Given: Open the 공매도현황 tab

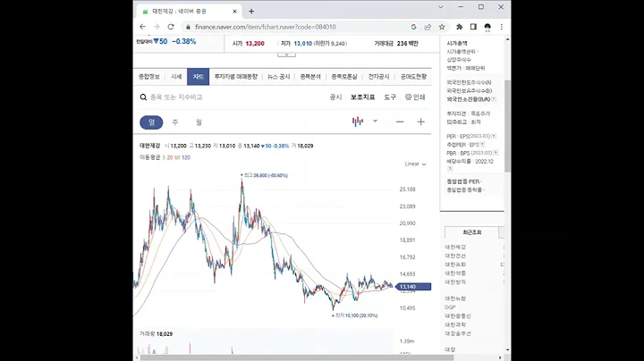Looking at the screenshot, I should pos(413,77).
